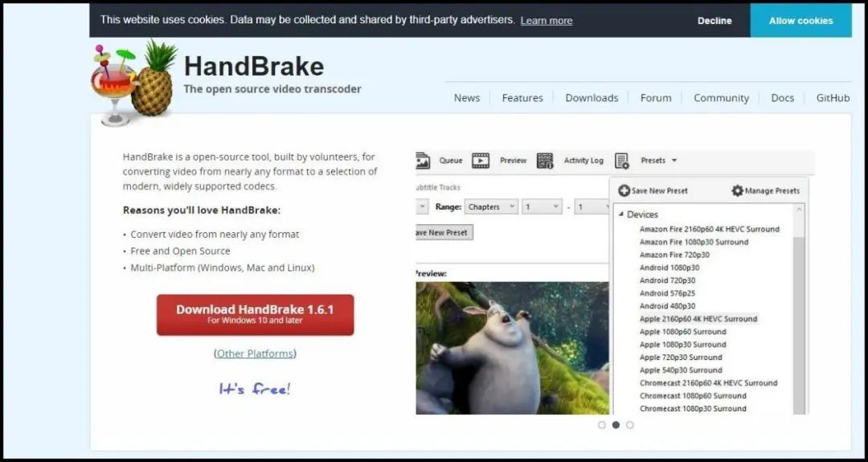Click the Queue label in toolbar
This screenshot has height=462, width=868.
(451, 161)
